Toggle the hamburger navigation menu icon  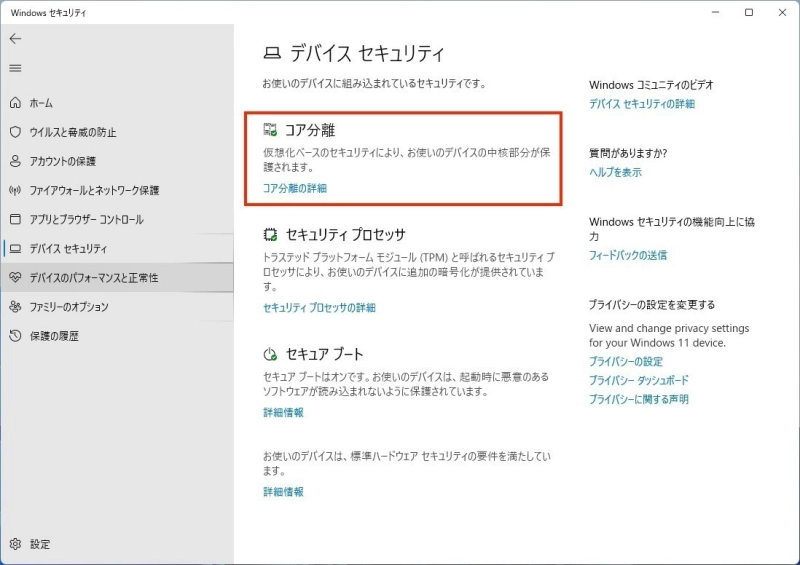point(15,68)
